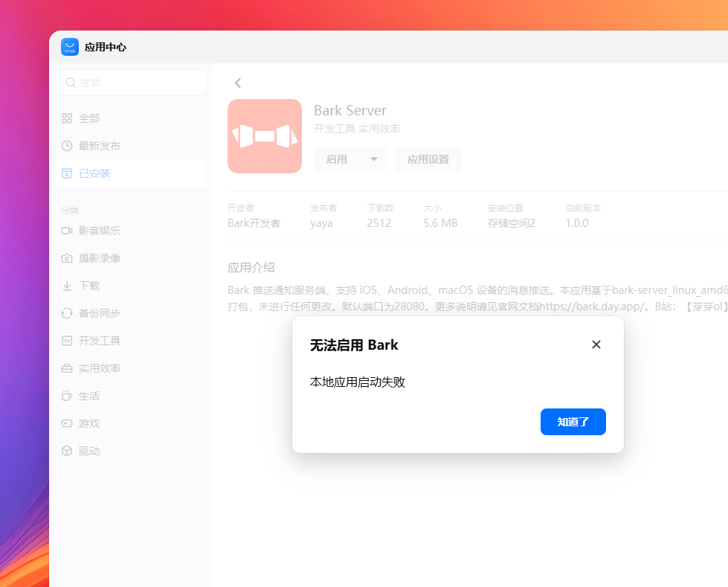Image resolution: width=728 pixels, height=587 pixels.
Task: Click the developer value Bark开发者
Action: [254, 223]
